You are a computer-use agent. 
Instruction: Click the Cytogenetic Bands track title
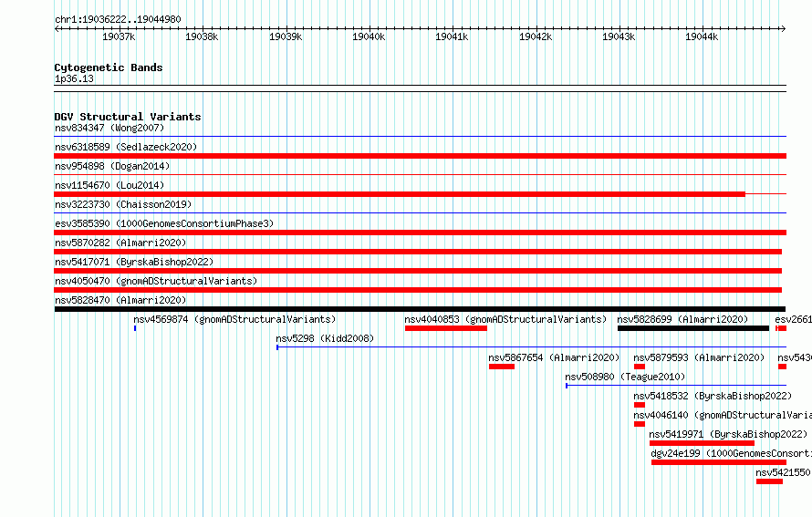(109, 67)
